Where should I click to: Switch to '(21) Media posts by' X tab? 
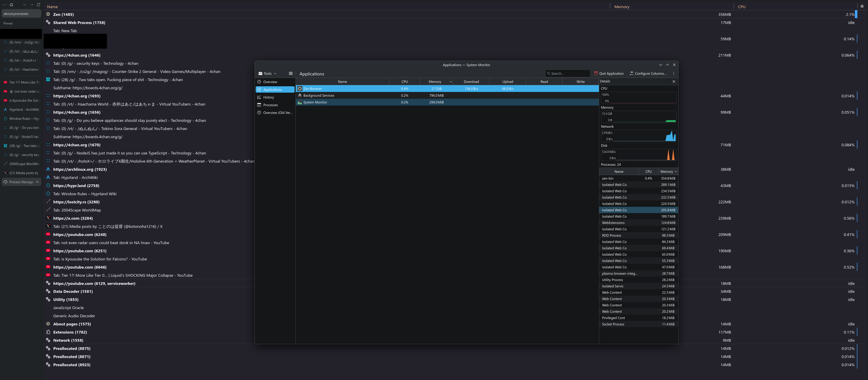(x=21, y=173)
